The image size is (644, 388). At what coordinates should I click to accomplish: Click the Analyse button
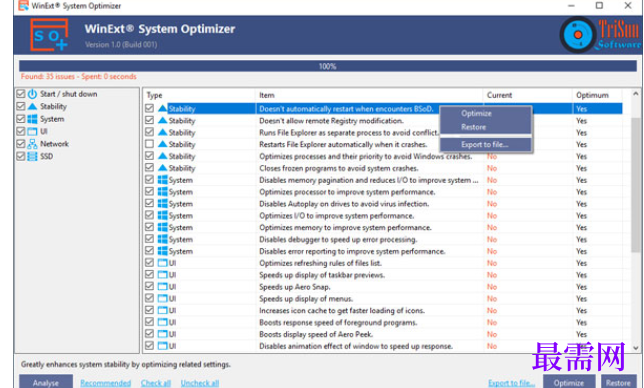pyautogui.click(x=46, y=382)
